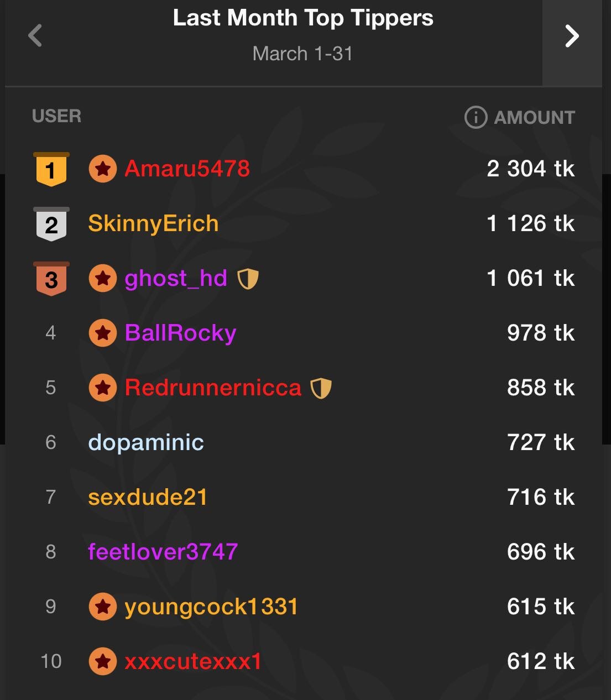Viewport: 611px width, 700px height.
Task: Select user feetlover3747
Action: 163,552
